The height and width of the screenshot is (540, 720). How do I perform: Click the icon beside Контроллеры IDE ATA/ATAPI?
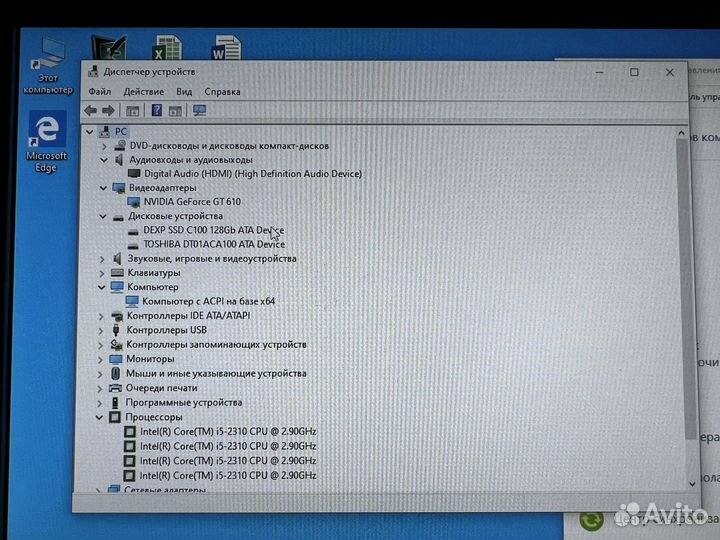pos(117,316)
